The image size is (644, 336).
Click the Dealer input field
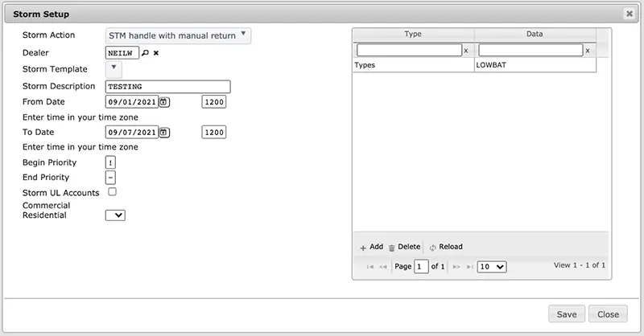[x=122, y=53]
